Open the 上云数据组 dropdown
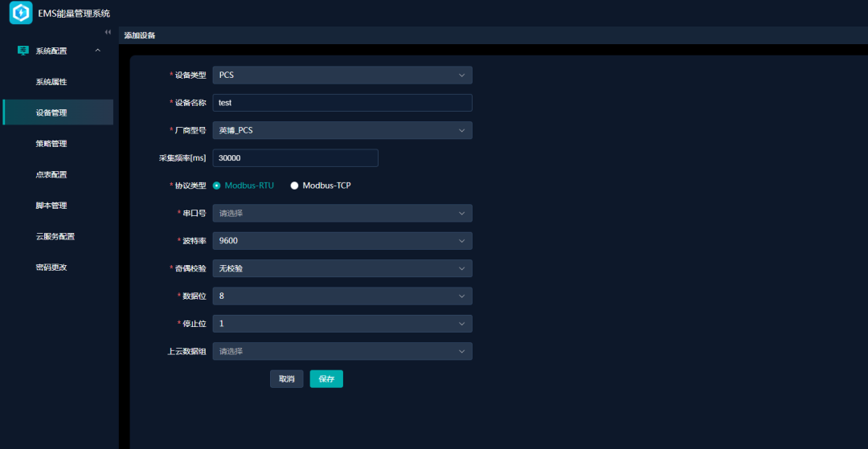The width and height of the screenshot is (868, 449). click(x=342, y=351)
